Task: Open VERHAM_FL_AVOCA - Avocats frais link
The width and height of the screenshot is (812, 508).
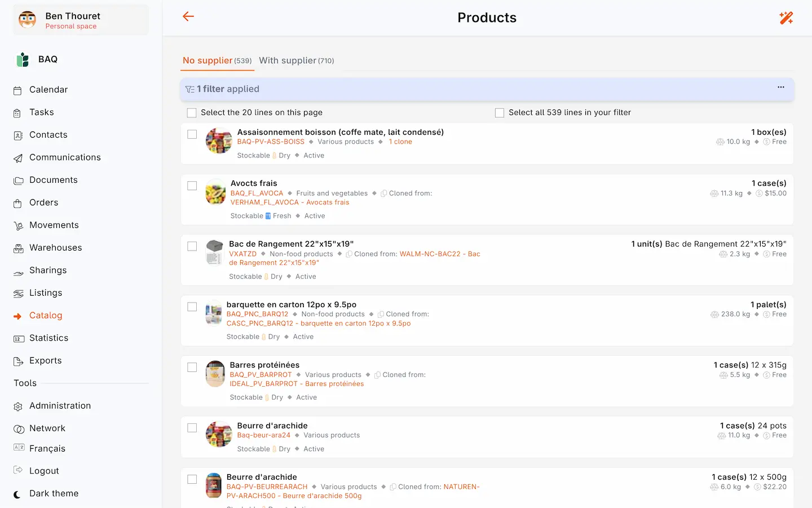Action: [x=290, y=202]
